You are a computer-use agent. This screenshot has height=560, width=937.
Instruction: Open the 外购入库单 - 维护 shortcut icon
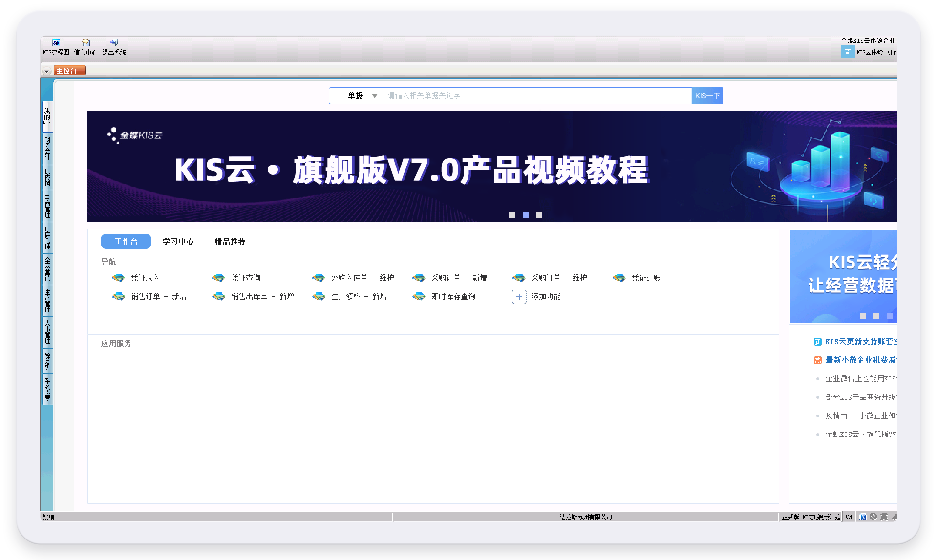pos(319,278)
